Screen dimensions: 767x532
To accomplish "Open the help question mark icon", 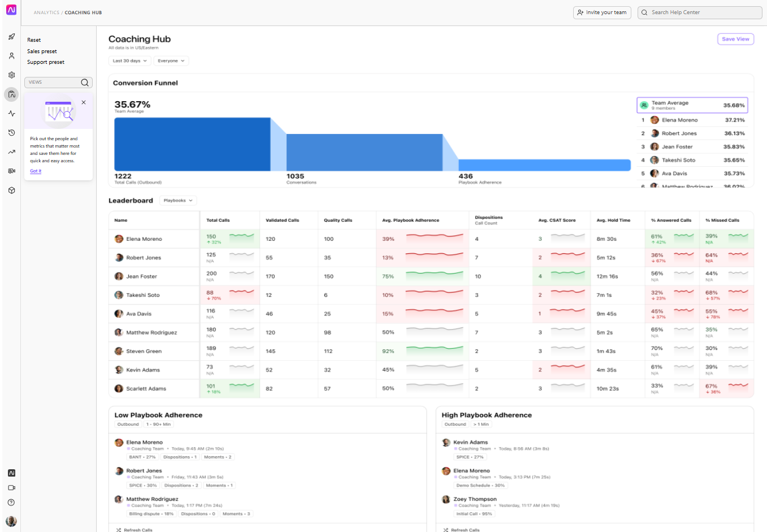I will [x=11, y=503].
